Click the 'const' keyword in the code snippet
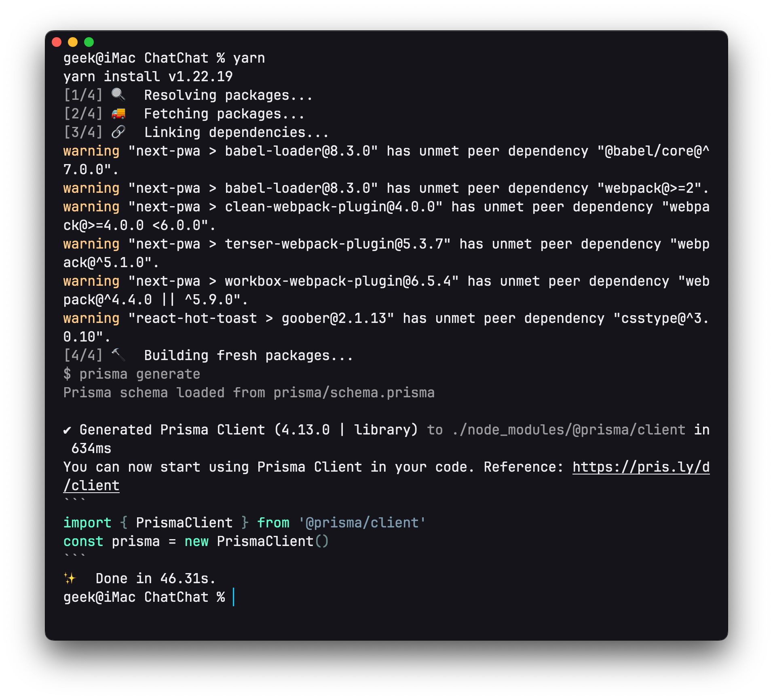 (x=83, y=542)
